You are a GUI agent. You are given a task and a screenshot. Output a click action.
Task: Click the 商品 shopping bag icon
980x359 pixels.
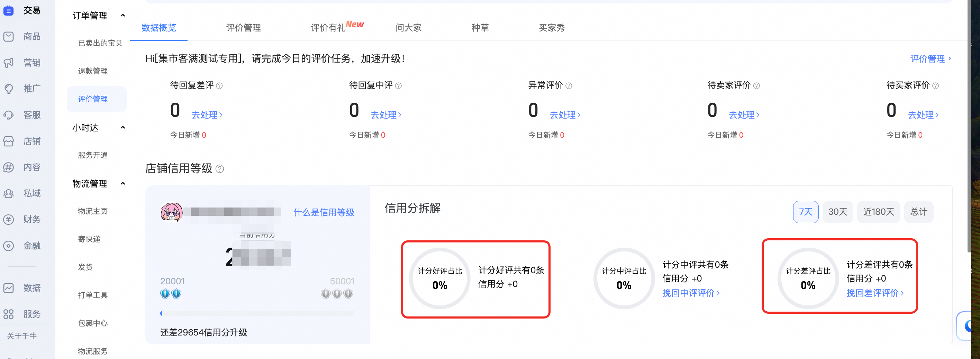pos(8,37)
